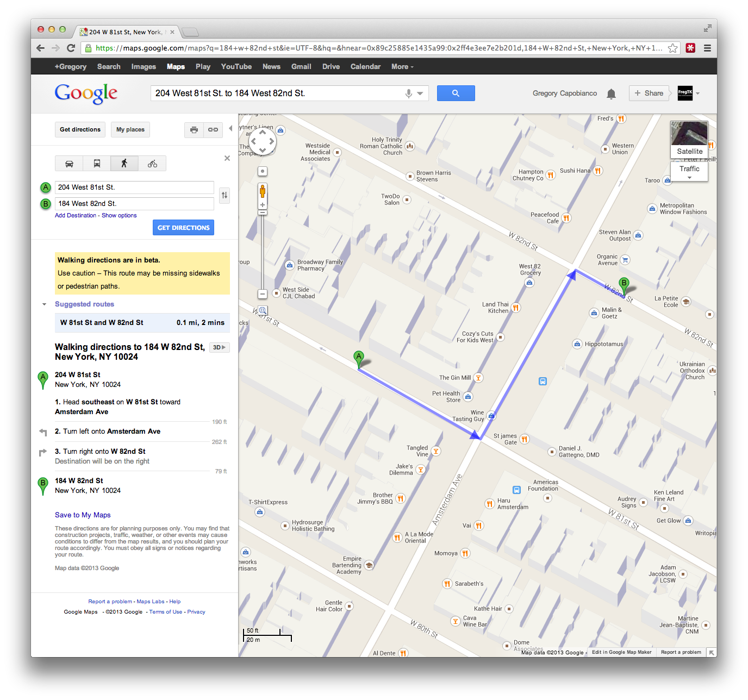The image size is (748, 700).
Task: Reload the page
Action: click(x=71, y=48)
